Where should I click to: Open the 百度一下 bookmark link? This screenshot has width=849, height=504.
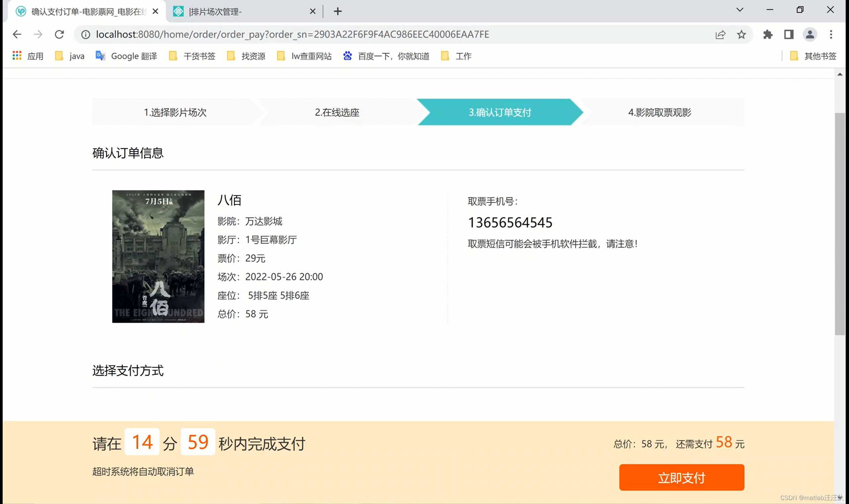pos(386,56)
